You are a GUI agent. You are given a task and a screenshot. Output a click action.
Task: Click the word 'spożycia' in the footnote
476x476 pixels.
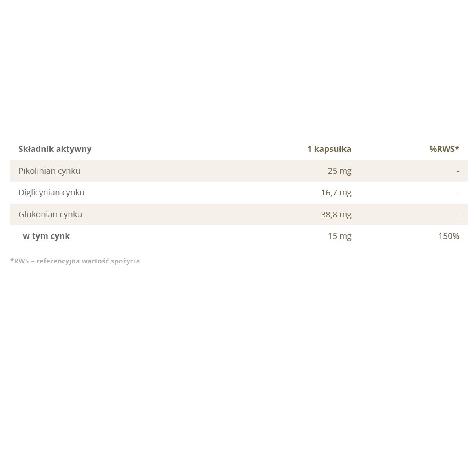click(x=125, y=261)
